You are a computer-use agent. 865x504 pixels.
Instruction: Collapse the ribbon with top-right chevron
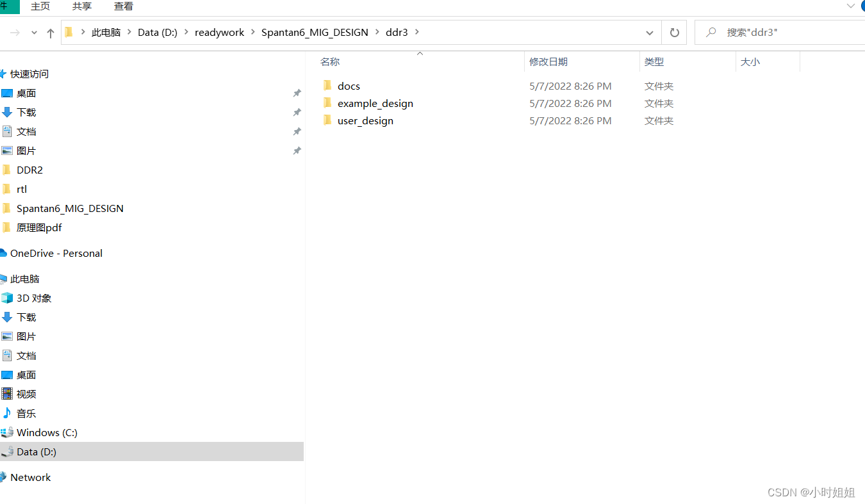click(x=850, y=6)
